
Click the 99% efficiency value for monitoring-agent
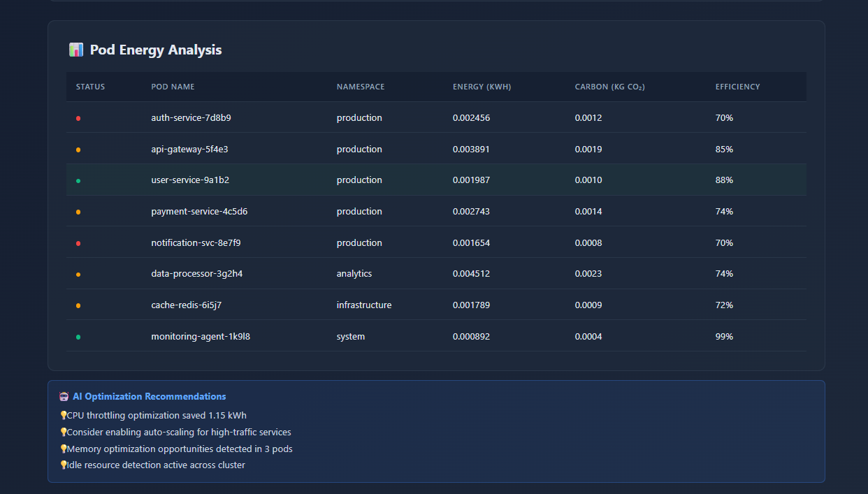(x=724, y=337)
